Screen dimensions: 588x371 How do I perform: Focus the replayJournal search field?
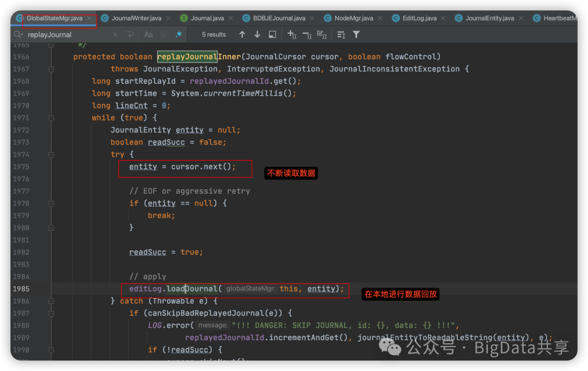click(x=68, y=34)
